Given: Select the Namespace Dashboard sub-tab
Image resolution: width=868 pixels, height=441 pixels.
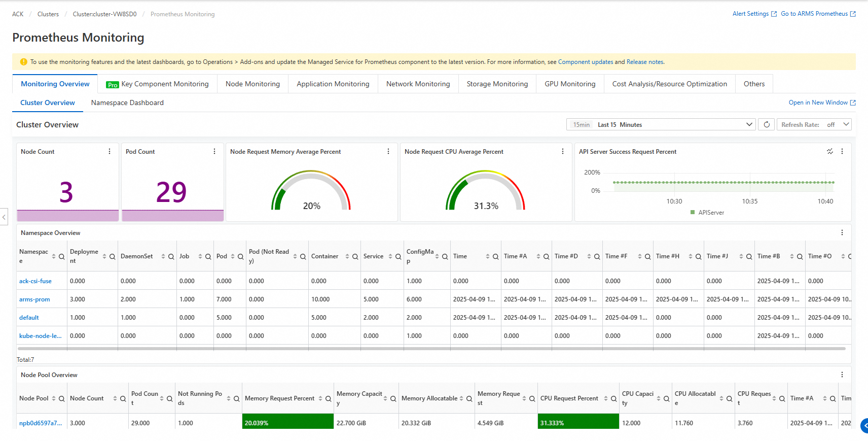Looking at the screenshot, I should (127, 103).
